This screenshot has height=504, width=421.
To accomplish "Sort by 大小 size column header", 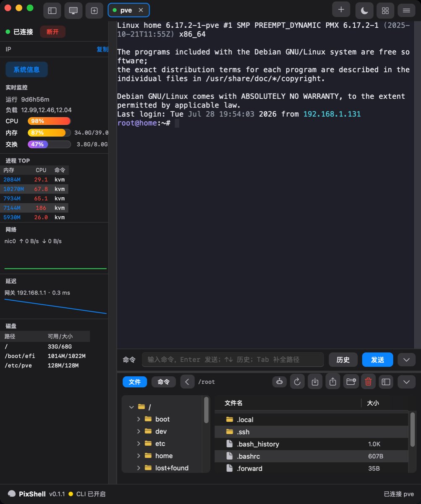I will (x=373, y=403).
